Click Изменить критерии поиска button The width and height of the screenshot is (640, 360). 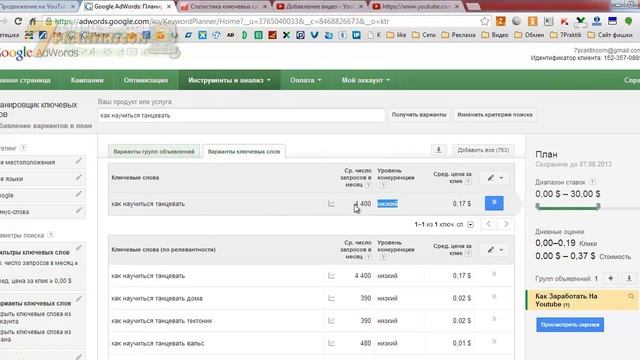[x=495, y=115]
